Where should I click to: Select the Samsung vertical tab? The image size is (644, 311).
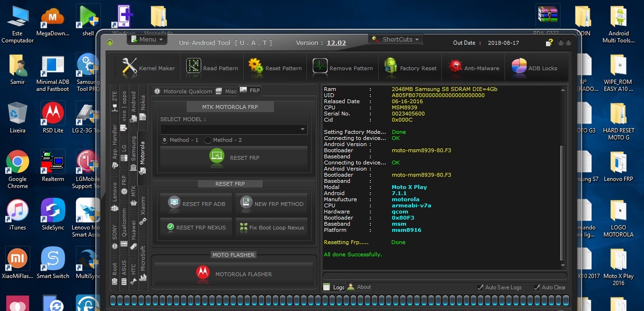[133, 153]
